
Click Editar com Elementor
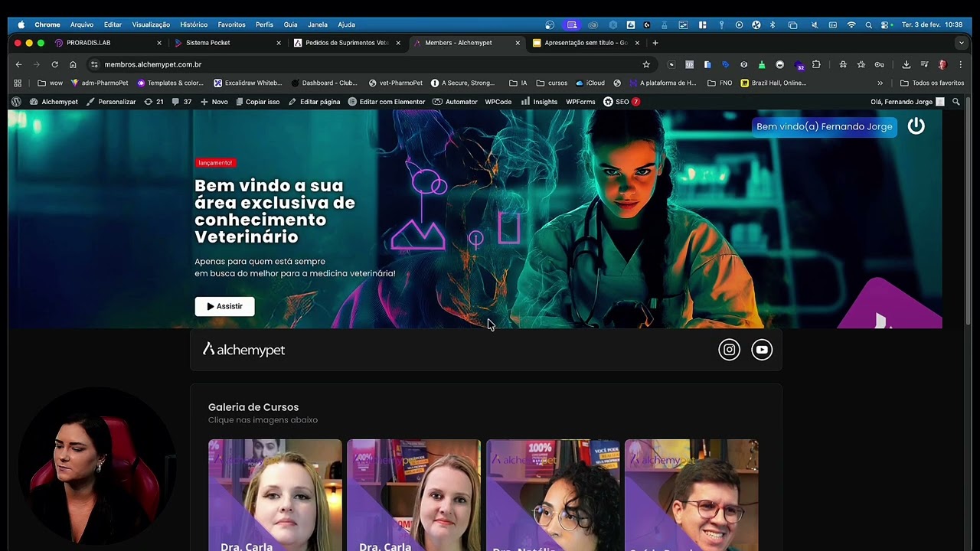pos(386,102)
